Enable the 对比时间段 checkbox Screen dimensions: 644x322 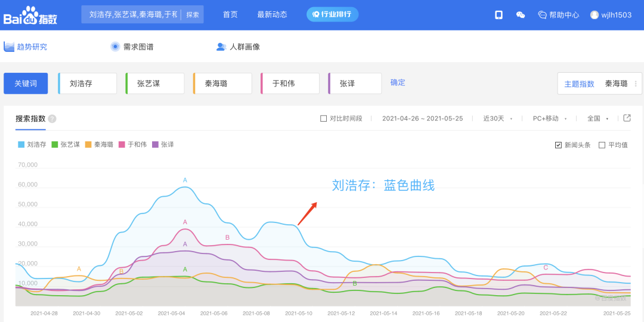324,119
